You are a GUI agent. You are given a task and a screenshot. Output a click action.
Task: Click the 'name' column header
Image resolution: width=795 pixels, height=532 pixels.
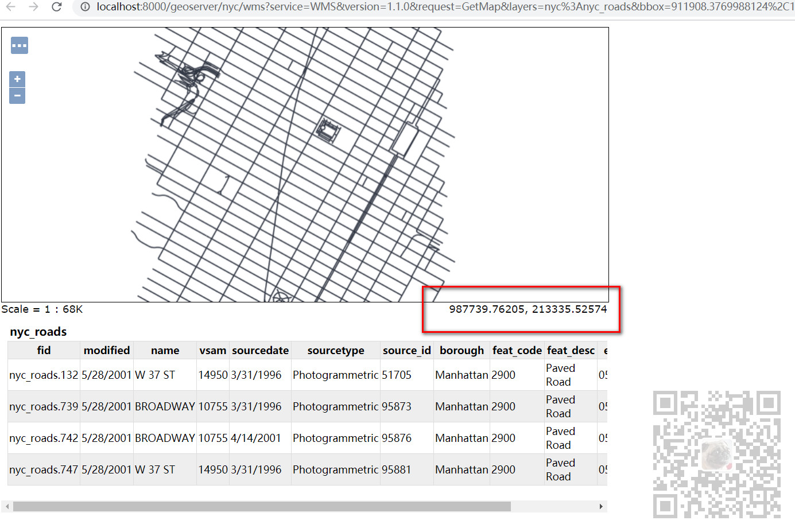pos(165,351)
